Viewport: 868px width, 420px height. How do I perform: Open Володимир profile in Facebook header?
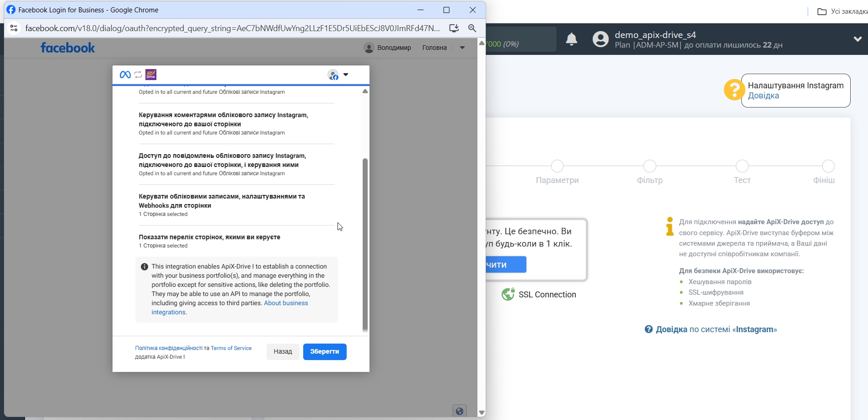pos(387,48)
